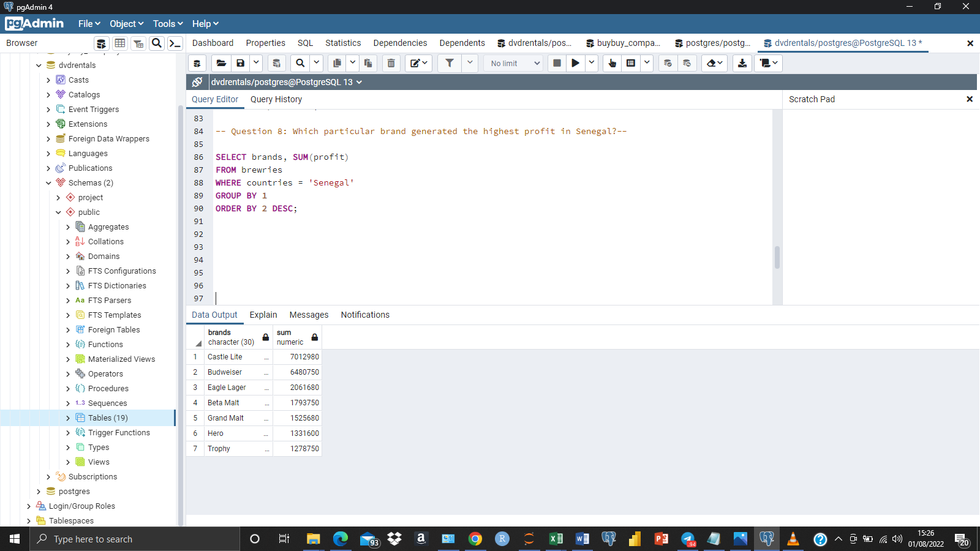Image resolution: width=980 pixels, height=551 pixels.
Task: Delete rows using the trash icon
Action: (391, 63)
